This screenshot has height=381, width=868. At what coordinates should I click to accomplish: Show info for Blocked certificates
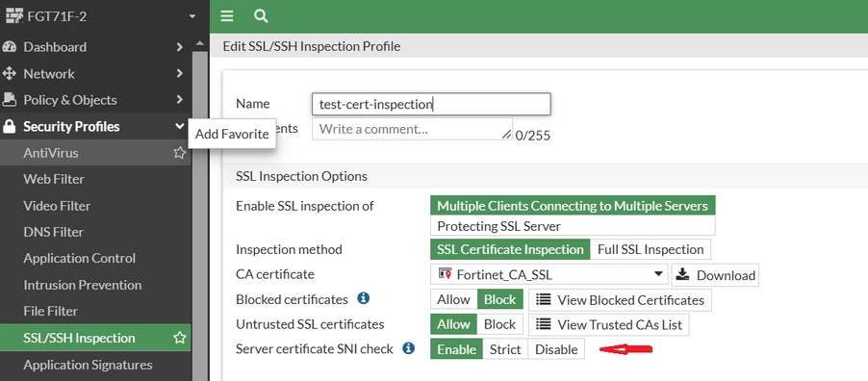click(x=363, y=298)
